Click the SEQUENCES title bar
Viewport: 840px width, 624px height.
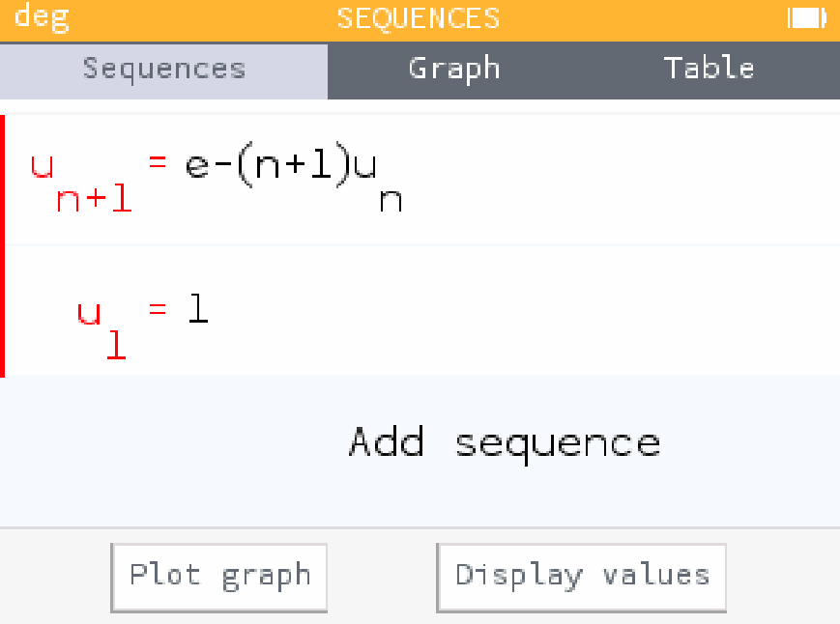click(x=419, y=16)
